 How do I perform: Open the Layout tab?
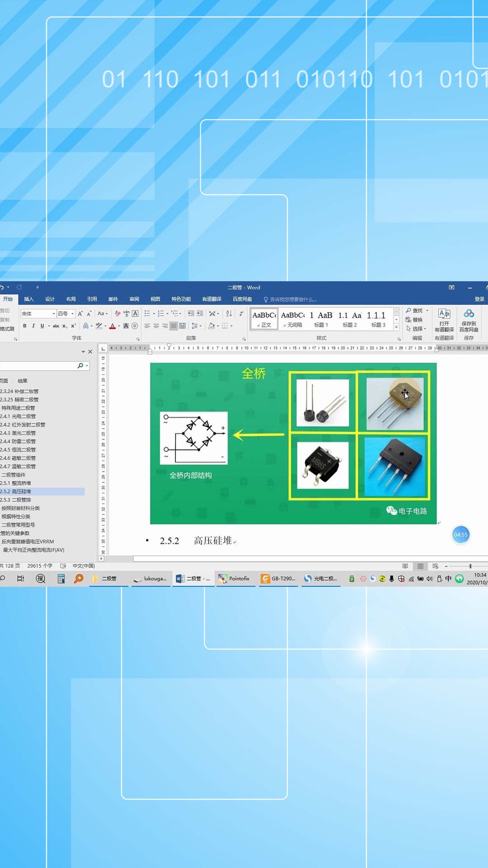point(71,299)
